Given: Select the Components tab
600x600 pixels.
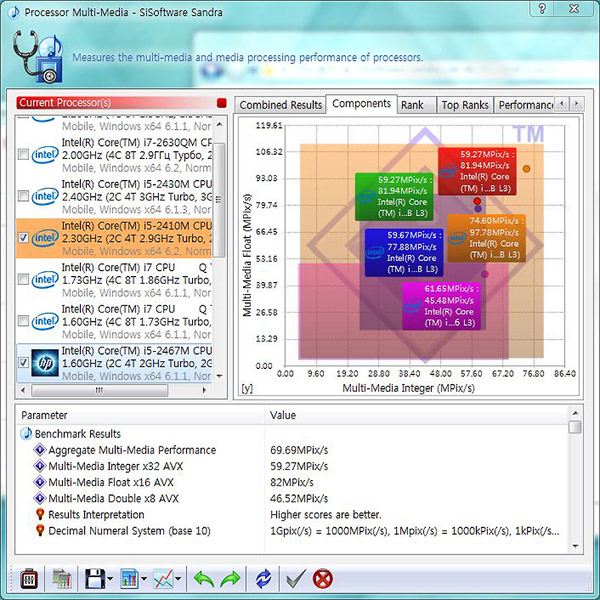Looking at the screenshot, I should tap(362, 104).
